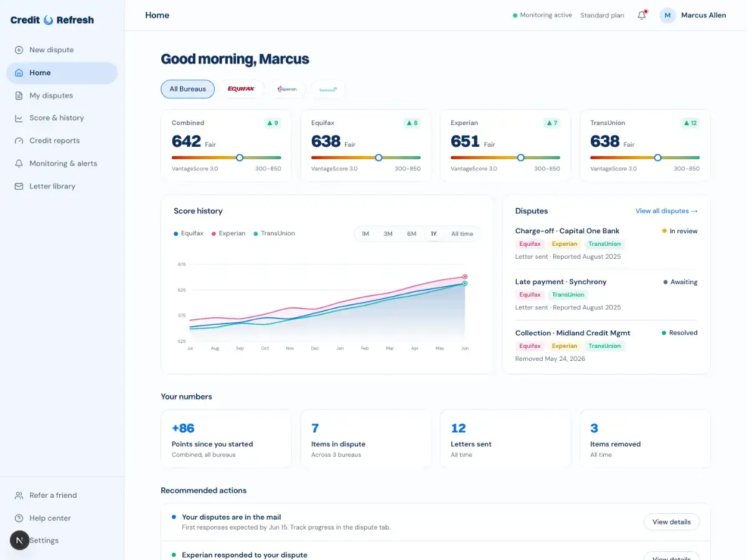The width and height of the screenshot is (747, 560).
Task: Click the Help center question icon
Action: pos(19,518)
